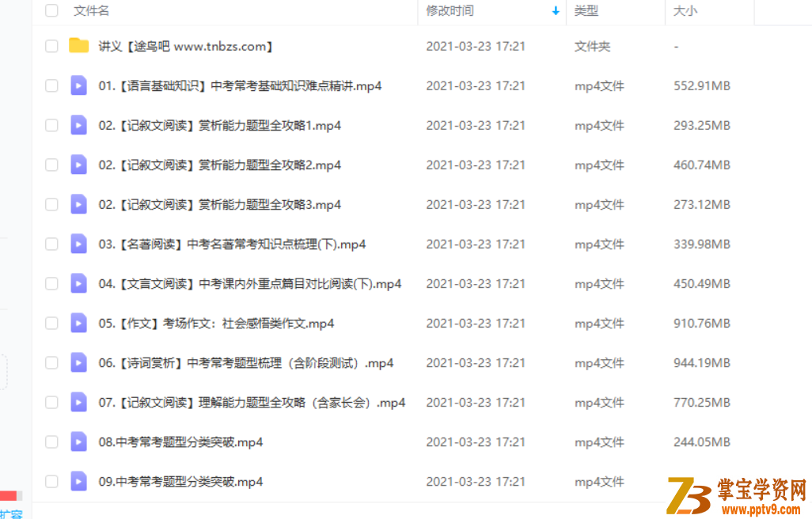The height and width of the screenshot is (519, 812).
Task: Click video icon for 08.中考常考题型分类突破.mp4
Action: [78, 442]
